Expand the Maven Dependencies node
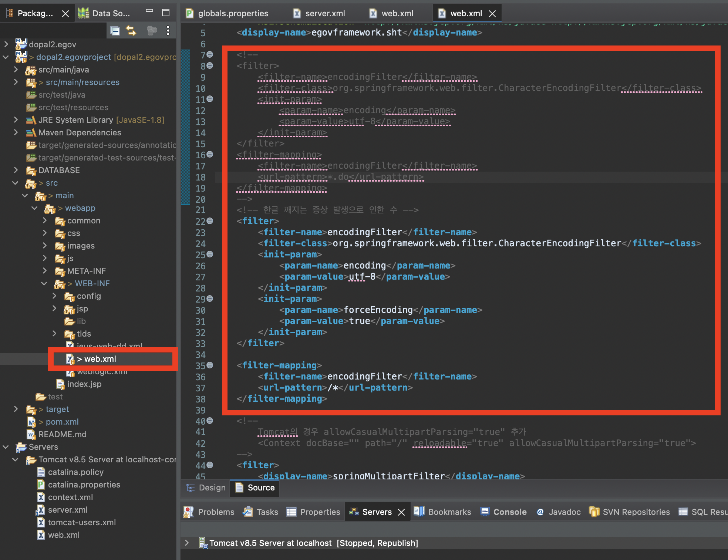Screen dimensions: 728x560 tap(16, 132)
